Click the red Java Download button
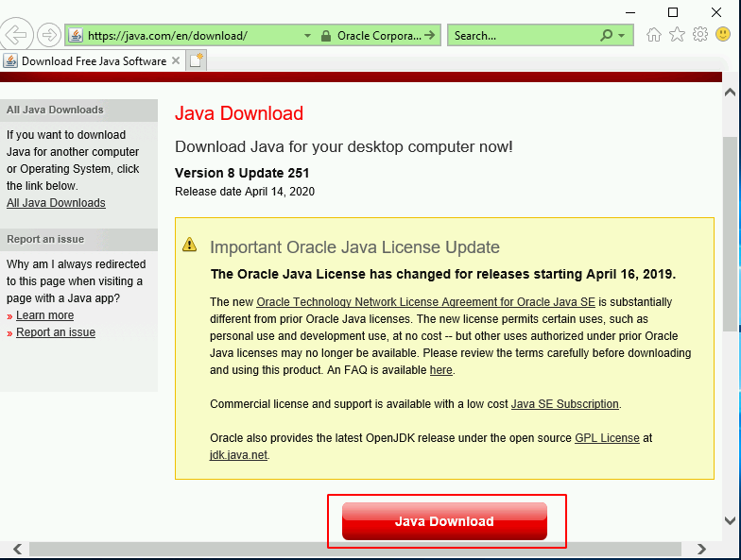The height and width of the screenshot is (560, 741). point(444,521)
